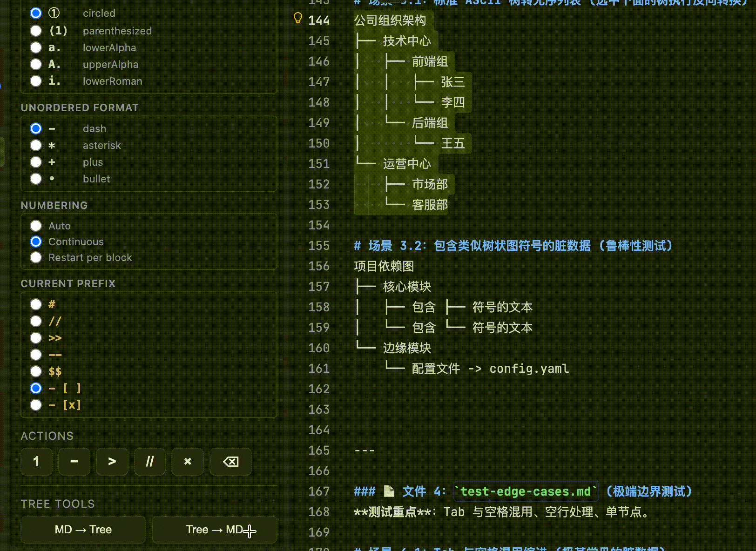Image resolution: width=756 pixels, height=551 pixels.
Task: Click line number 167 in the gutter
Action: (x=319, y=491)
